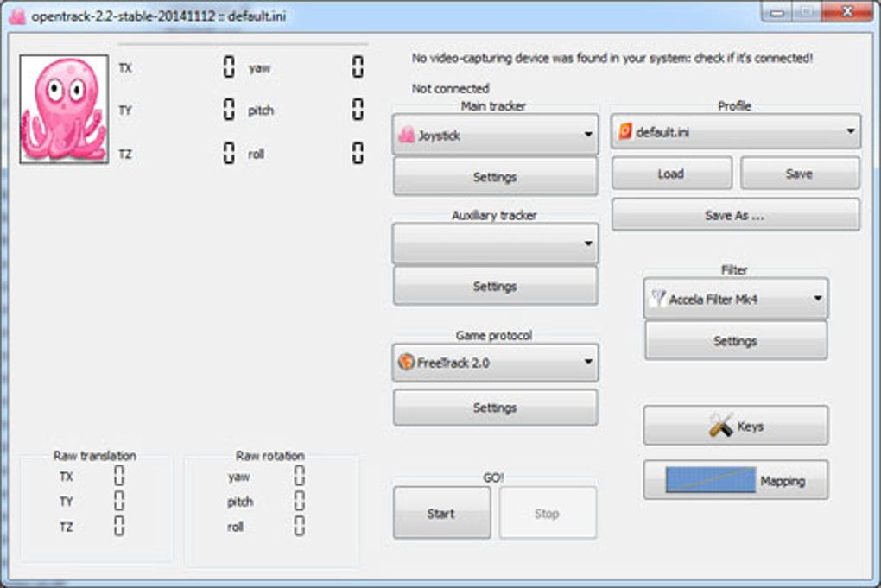Click the pink octopus logo image
This screenshot has width=881, height=588.
(64, 109)
